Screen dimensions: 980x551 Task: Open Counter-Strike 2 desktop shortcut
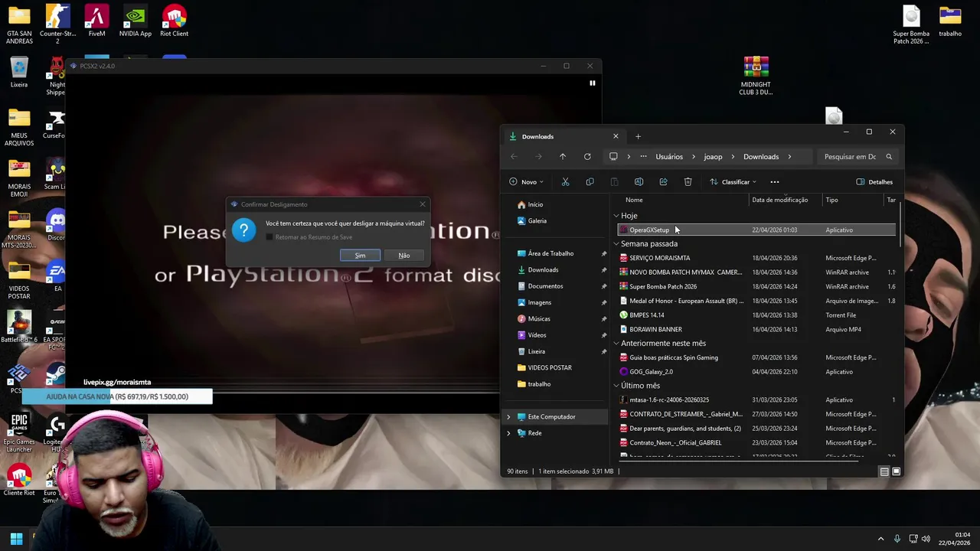(57, 24)
